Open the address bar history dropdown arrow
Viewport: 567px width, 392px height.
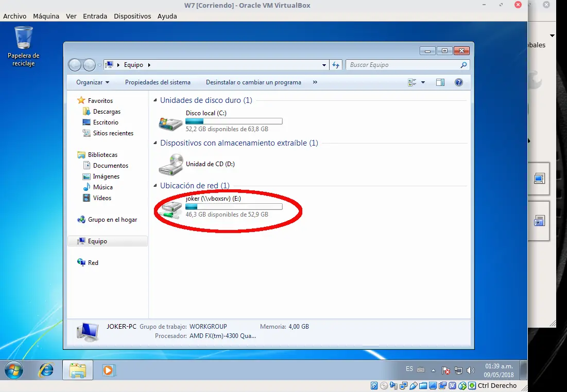coord(324,65)
